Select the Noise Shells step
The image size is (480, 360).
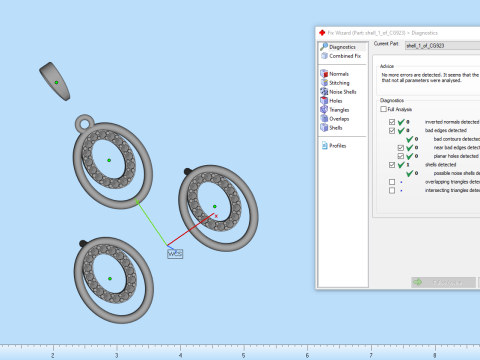pos(338,92)
